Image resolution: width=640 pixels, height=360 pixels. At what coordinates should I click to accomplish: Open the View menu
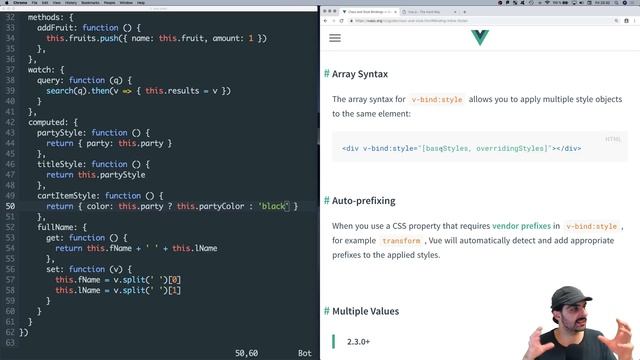(57, 2)
